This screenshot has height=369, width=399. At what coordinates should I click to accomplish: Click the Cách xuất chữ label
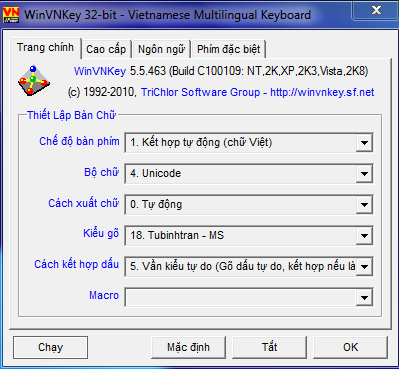pos(84,203)
